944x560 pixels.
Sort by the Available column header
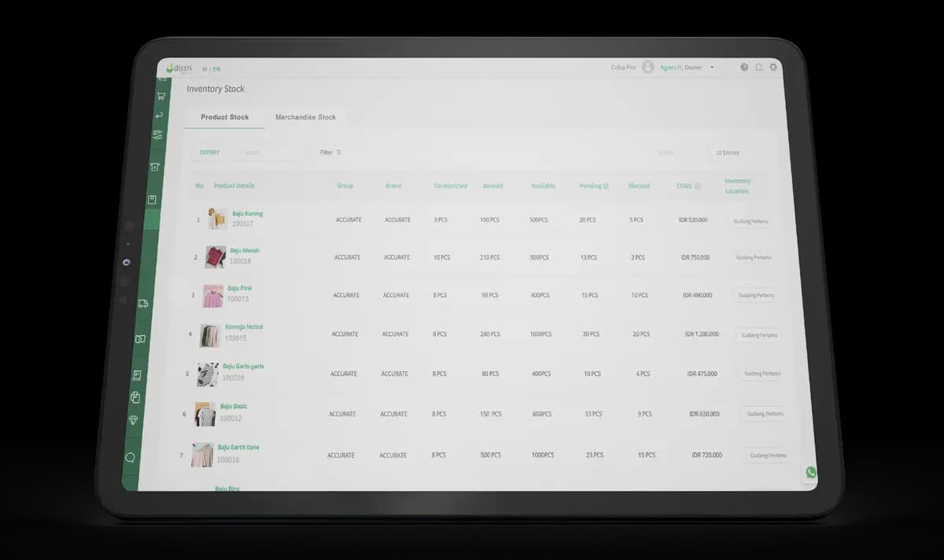(544, 186)
